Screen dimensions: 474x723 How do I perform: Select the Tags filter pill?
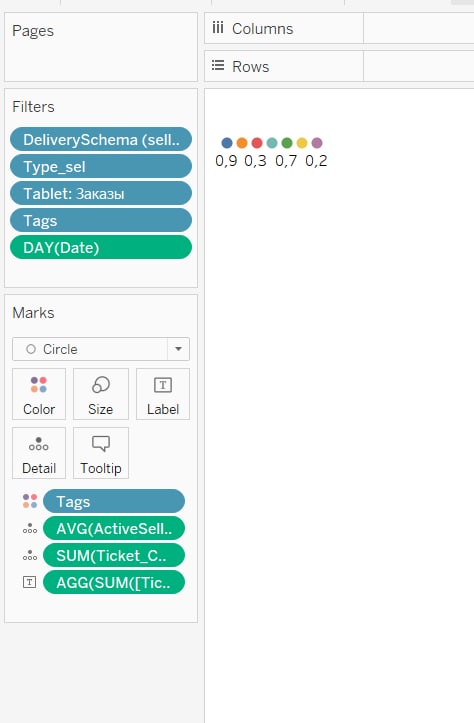click(x=101, y=220)
